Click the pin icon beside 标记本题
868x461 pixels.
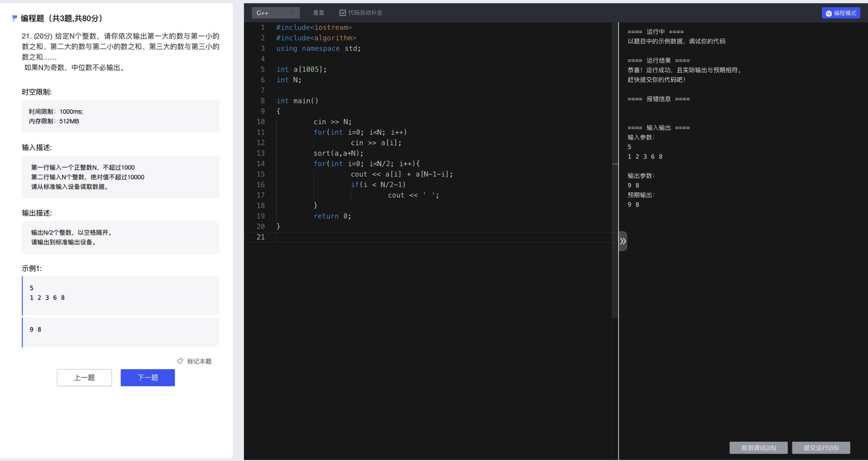click(180, 361)
